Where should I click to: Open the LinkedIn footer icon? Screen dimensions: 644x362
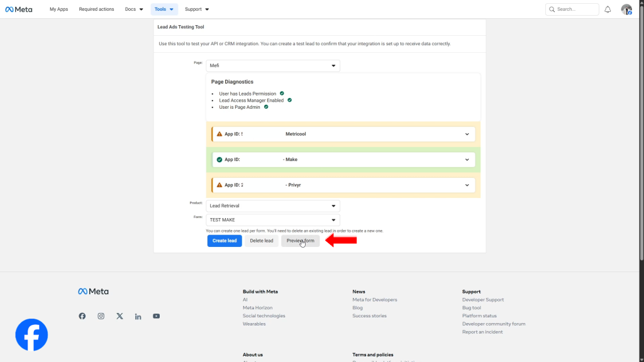[x=138, y=317]
